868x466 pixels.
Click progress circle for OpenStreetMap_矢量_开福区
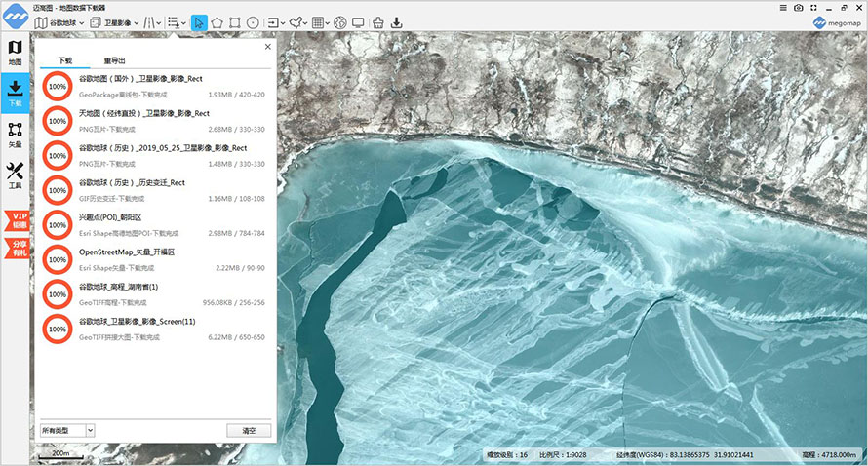point(57,258)
